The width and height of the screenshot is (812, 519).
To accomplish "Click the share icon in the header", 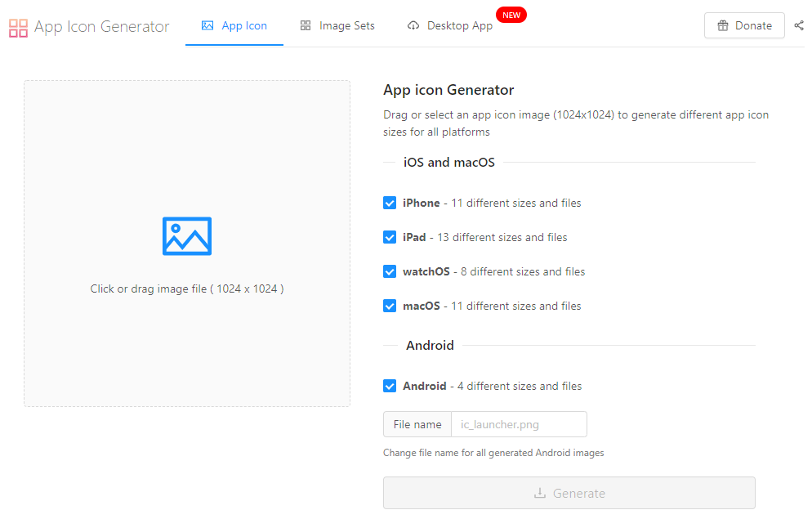I will tap(799, 25).
